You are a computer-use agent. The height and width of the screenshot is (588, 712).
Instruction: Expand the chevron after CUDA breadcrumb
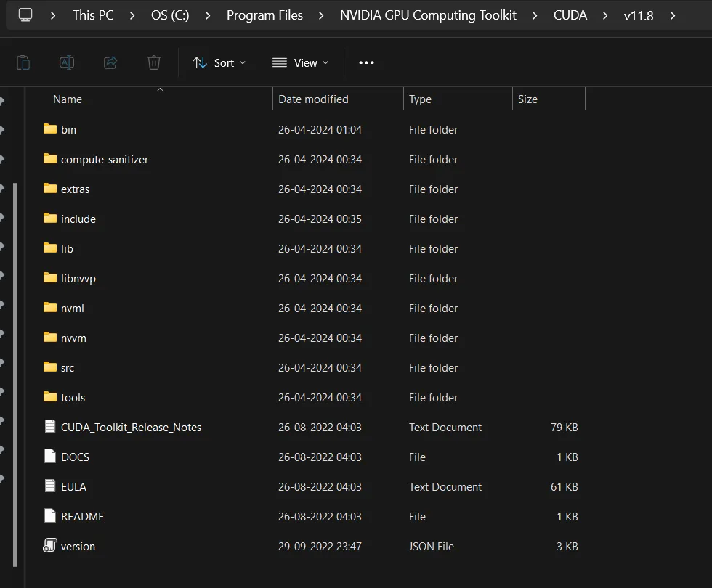pyautogui.click(x=604, y=15)
